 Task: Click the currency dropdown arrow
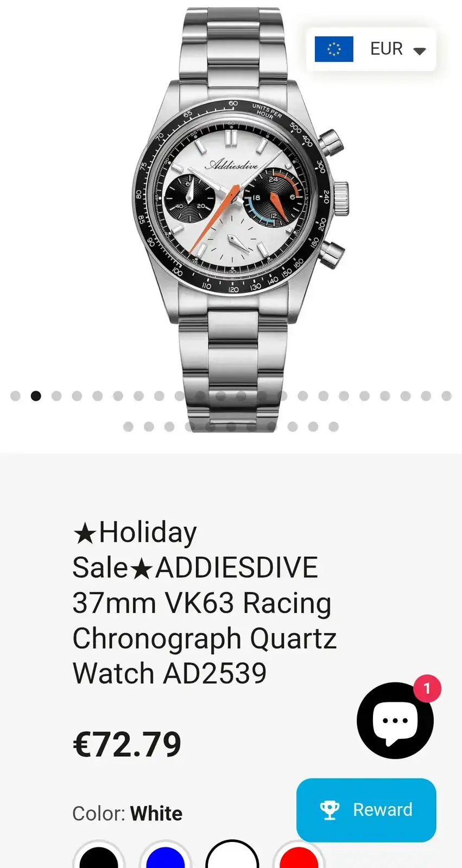coord(419,51)
